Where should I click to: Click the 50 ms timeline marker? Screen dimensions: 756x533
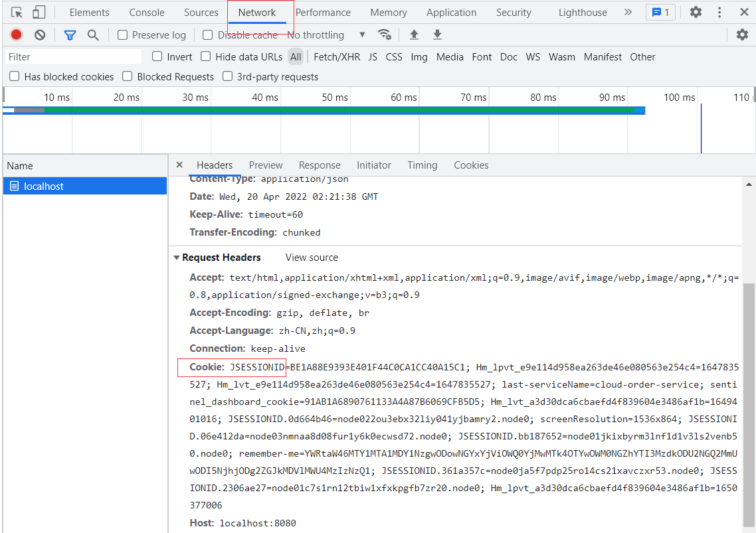click(335, 98)
